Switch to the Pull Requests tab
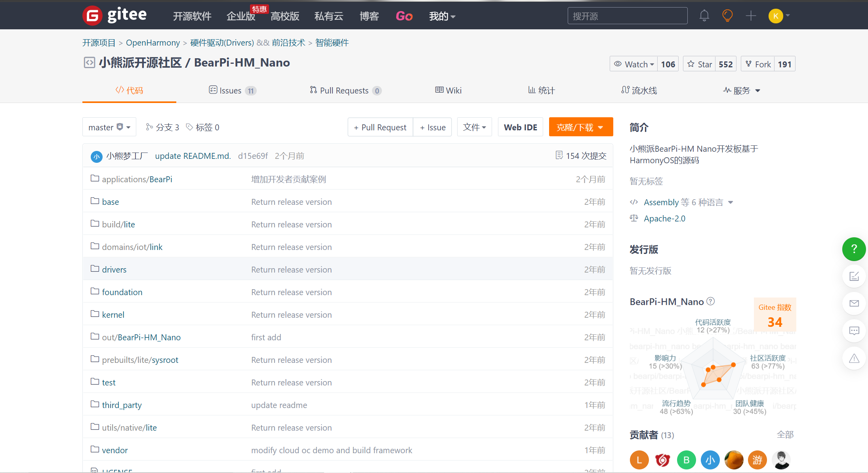This screenshot has width=868, height=473. (x=345, y=90)
